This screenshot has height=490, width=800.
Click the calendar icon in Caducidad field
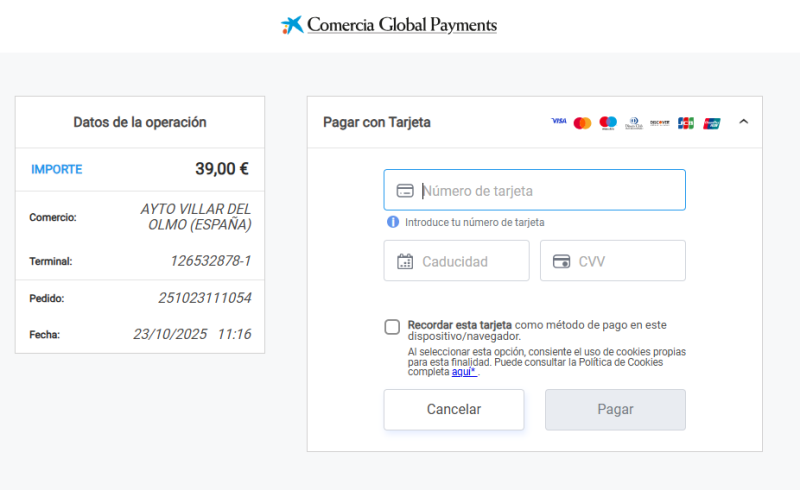(x=405, y=262)
